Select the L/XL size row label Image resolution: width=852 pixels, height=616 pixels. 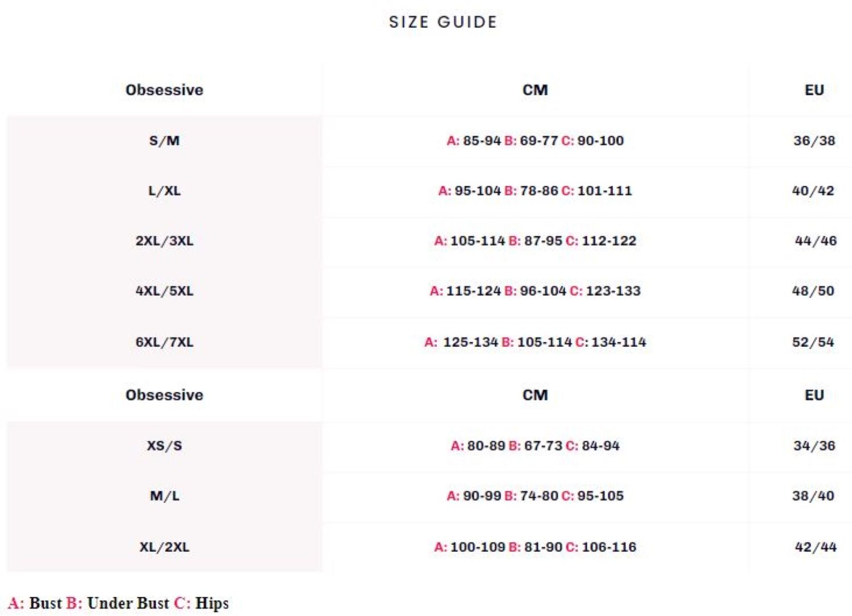164,191
